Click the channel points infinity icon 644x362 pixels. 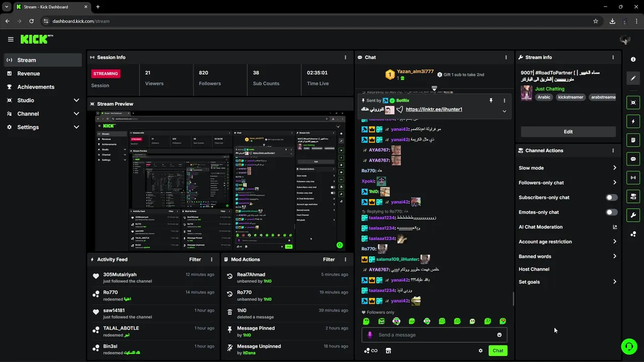pos(371,351)
